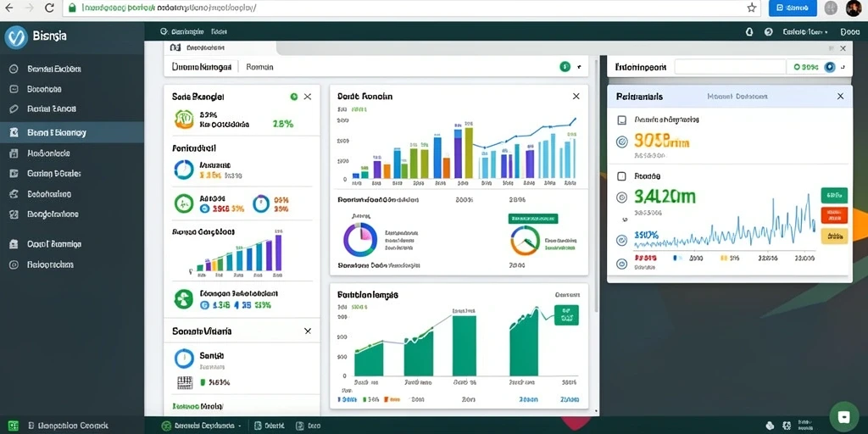The height and width of the screenshot is (434, 868).
Task: Tick the checkbox above the 3,4l20m value
Action: [621, 176]
